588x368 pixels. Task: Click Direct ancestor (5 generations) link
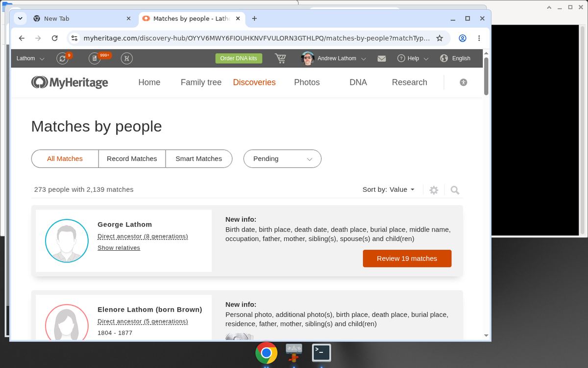tap(143, 321)
